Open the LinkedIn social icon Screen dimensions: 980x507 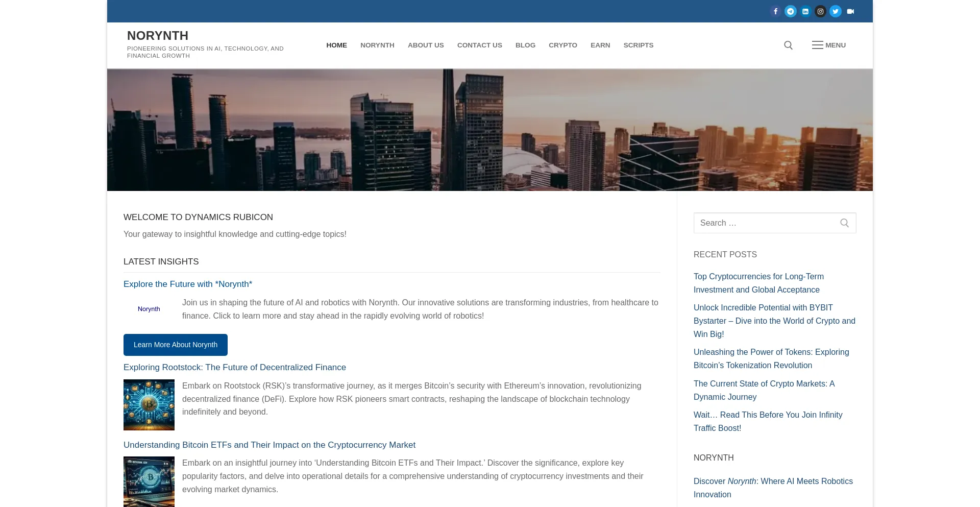[x=805, y=11]
